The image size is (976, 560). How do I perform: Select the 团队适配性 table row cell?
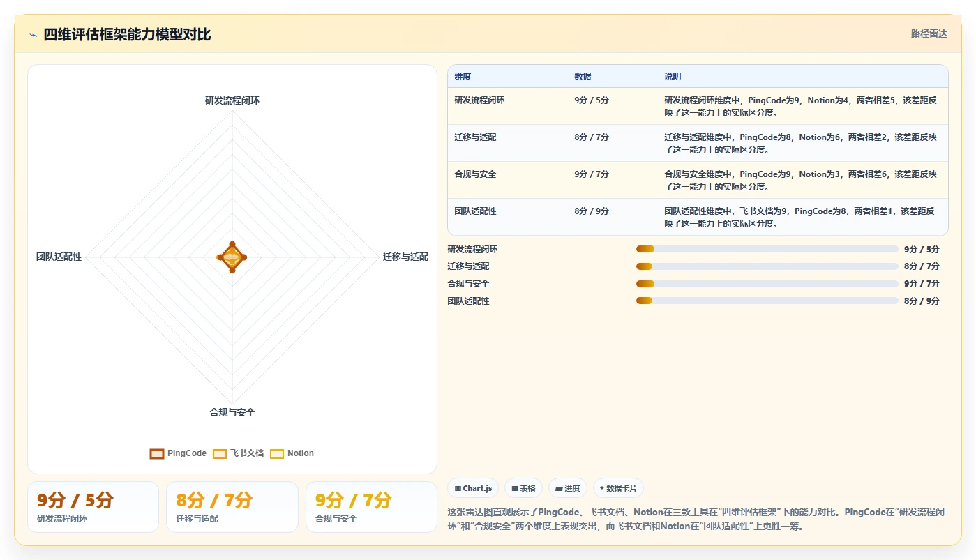475,211
